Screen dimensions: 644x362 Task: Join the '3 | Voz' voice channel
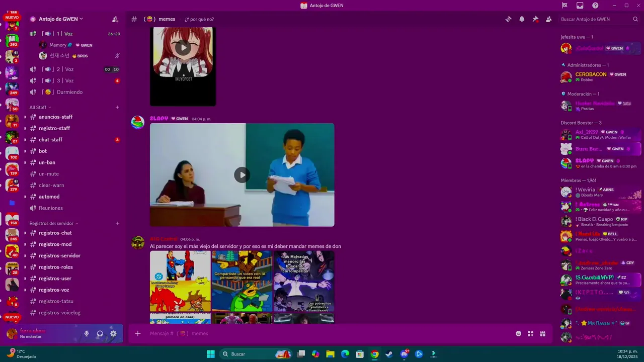click(74, 80)
